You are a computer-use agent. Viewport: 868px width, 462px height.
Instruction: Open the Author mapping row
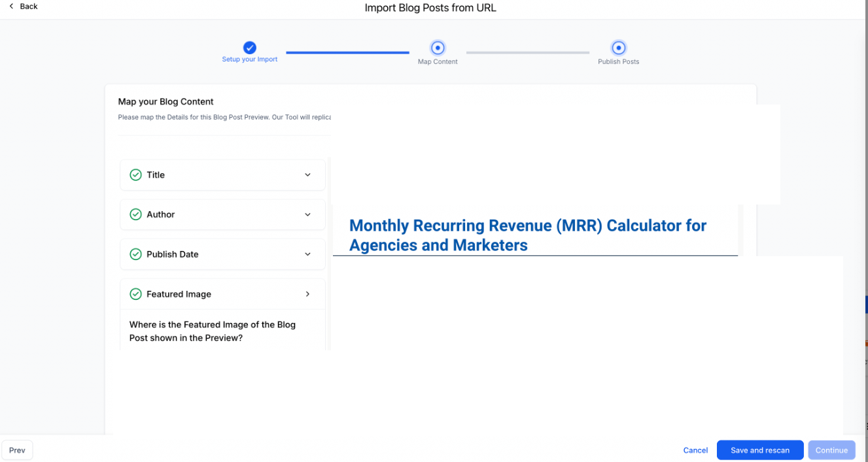point(222,214)
